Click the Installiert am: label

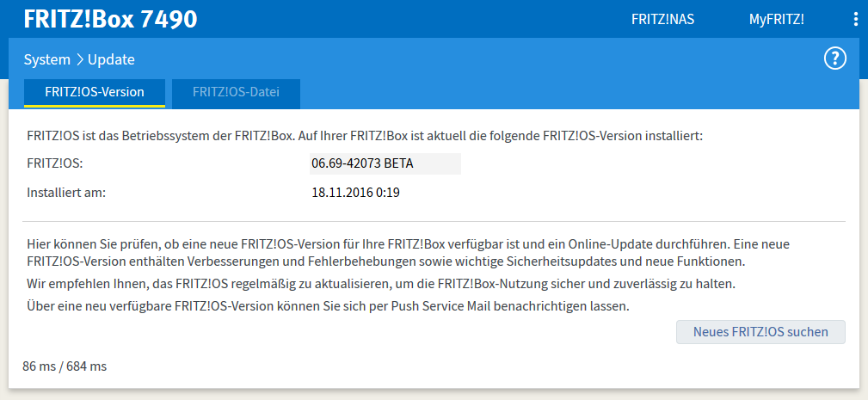(x=66, y=193)
